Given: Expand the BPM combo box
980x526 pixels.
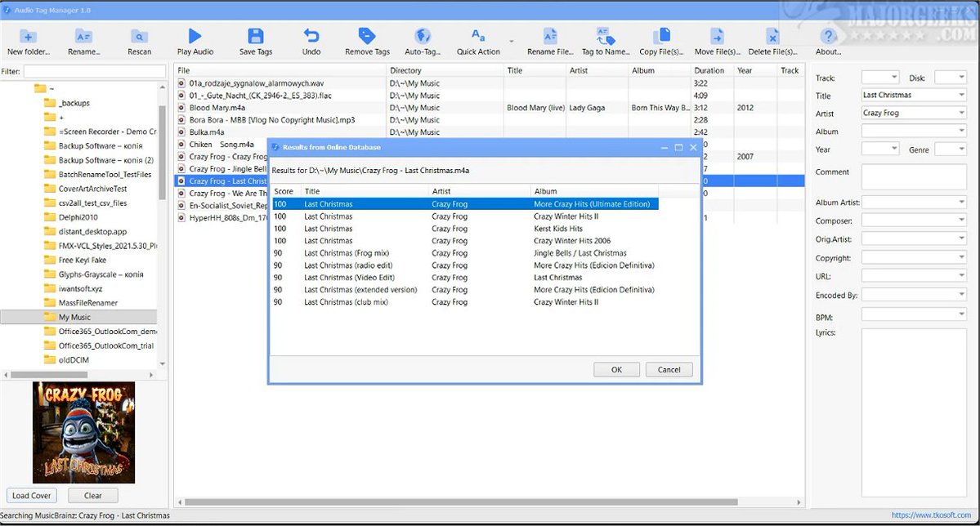Looking at the screenshot, I should click(961, 314).
